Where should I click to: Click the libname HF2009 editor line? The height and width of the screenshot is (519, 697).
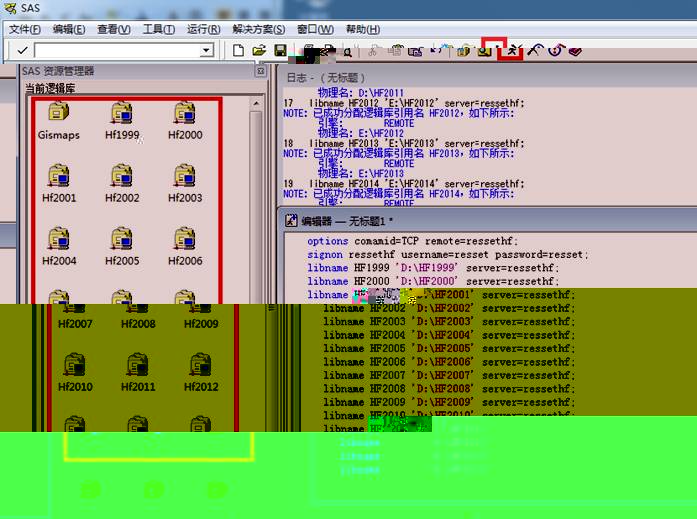(449, 402)
